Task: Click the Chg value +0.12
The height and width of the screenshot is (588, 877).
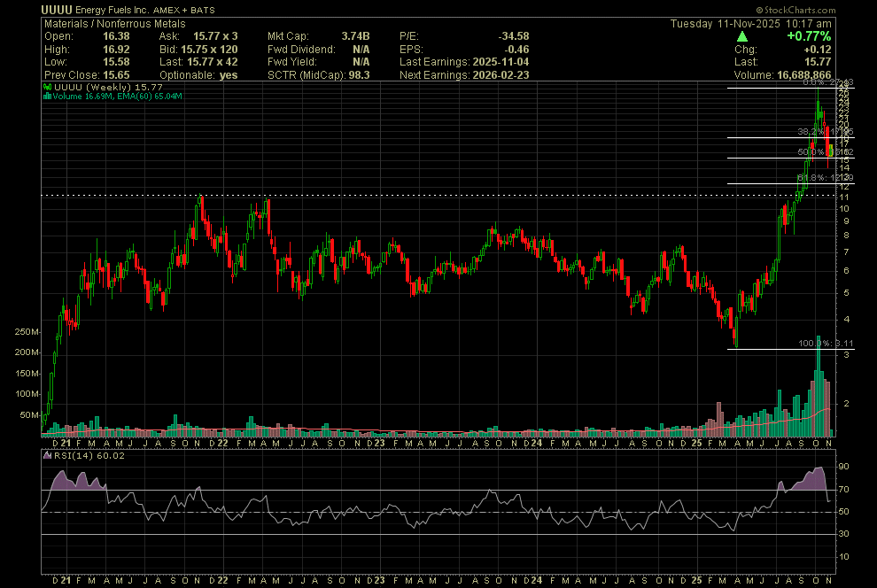Action: (818, 50)
